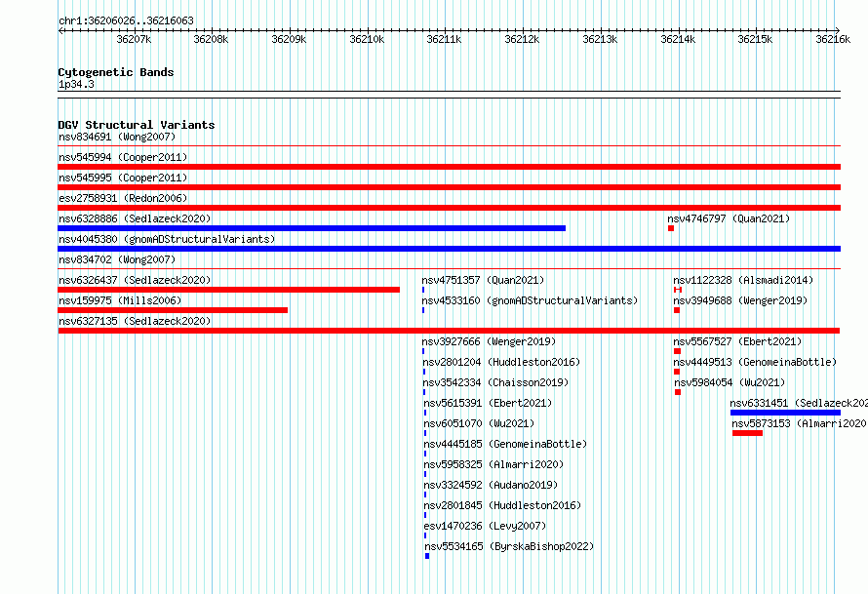868x594 pixels.
Task: Click the 36213k ruler tick label
Action: point(600,39)
